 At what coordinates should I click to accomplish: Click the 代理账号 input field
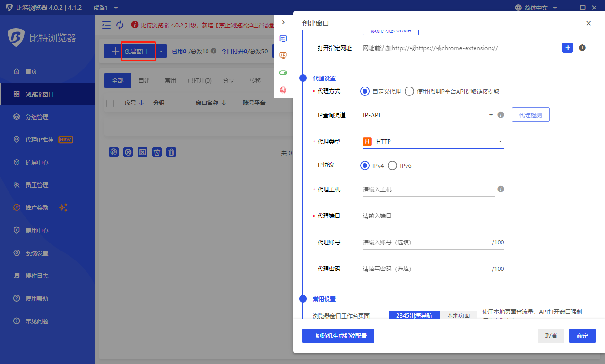pos(433,242)
